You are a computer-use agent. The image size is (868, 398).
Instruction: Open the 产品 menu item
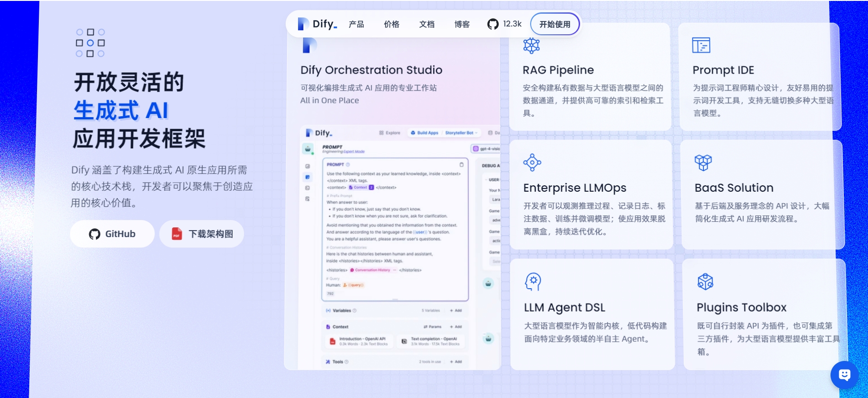[356, 24]
